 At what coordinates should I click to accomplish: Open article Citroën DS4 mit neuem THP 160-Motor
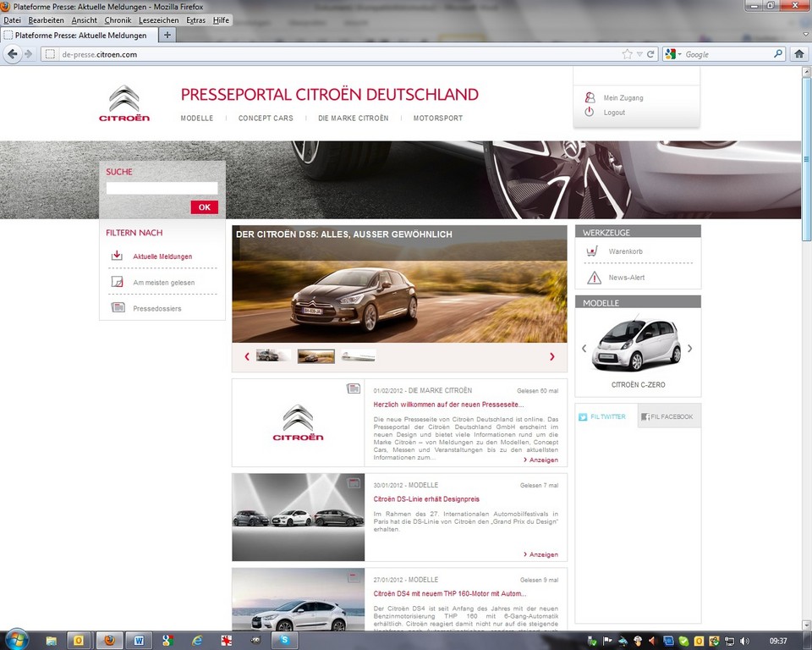449,593
